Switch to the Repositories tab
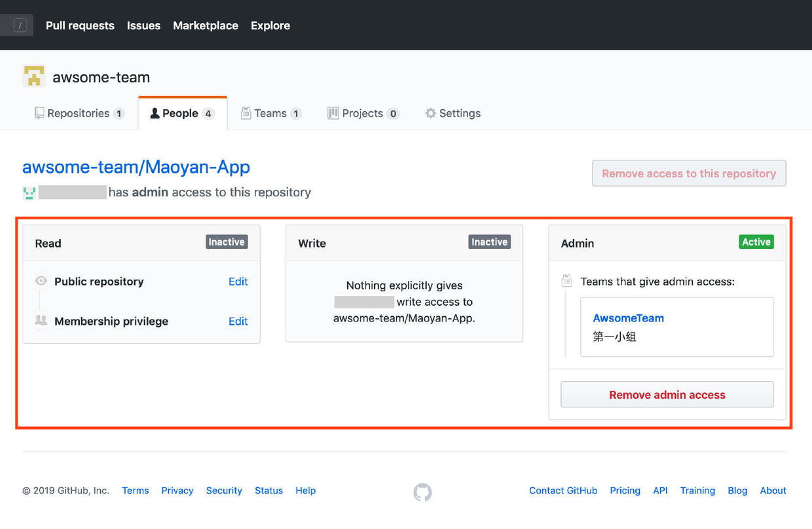 pyautogui.click(x=79, y=113)
